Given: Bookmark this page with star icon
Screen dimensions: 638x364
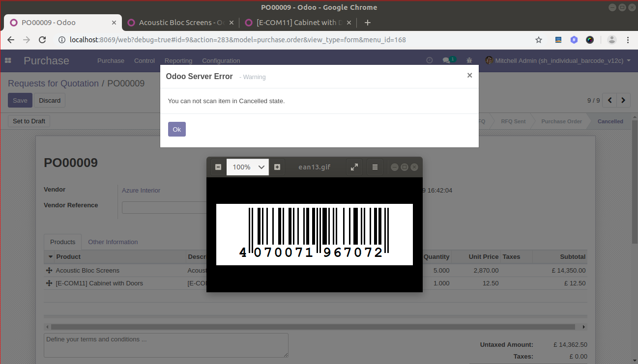Looking at the screenshot, I should pos(539,40).
